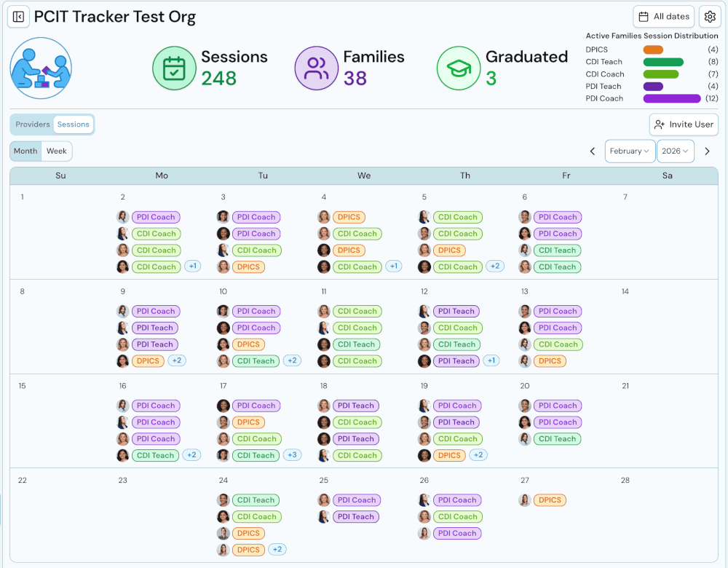Screen dimensions: 728x568
Task: Open the settings gear
Action: pos(710,15)
